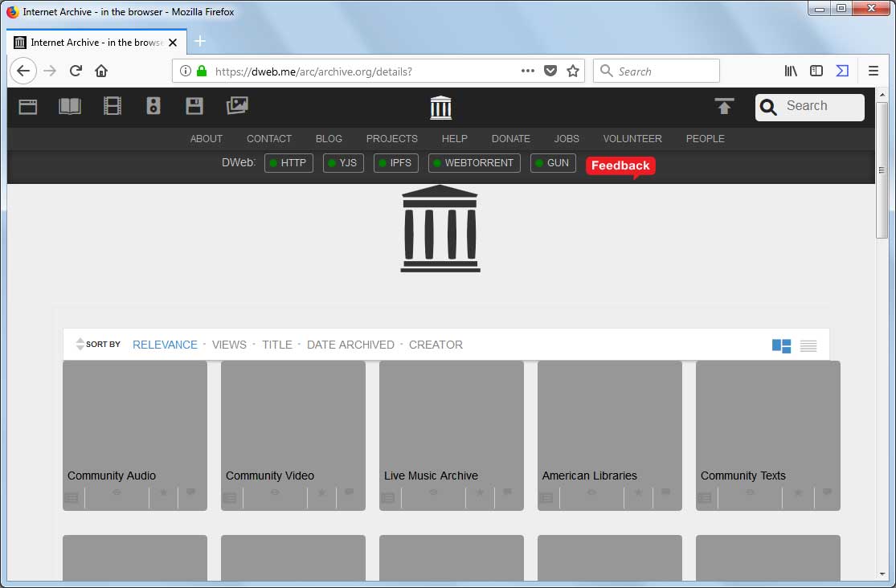The image size is (896, 588).
Task: Open the Firefox Library icon
Action: coord(791,71)
